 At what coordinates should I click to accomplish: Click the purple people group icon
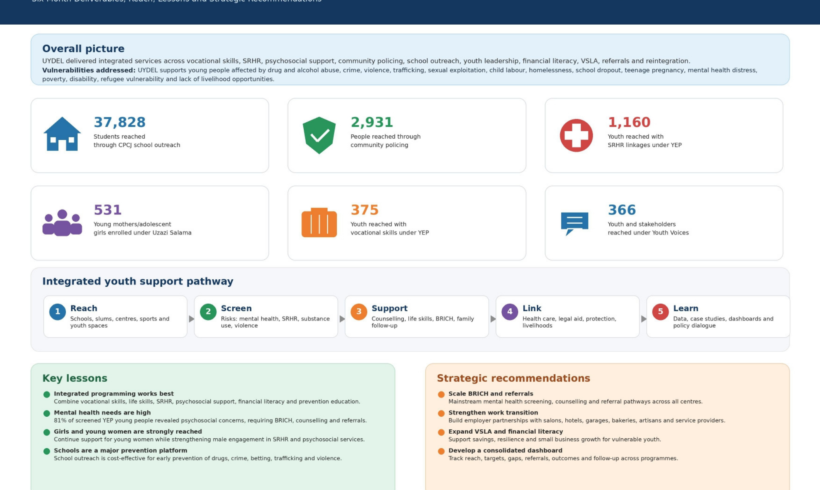pos(62,223)
